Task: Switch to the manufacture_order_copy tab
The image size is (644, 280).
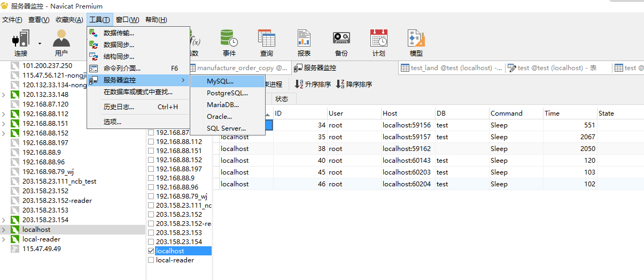Action: point(240,68)
